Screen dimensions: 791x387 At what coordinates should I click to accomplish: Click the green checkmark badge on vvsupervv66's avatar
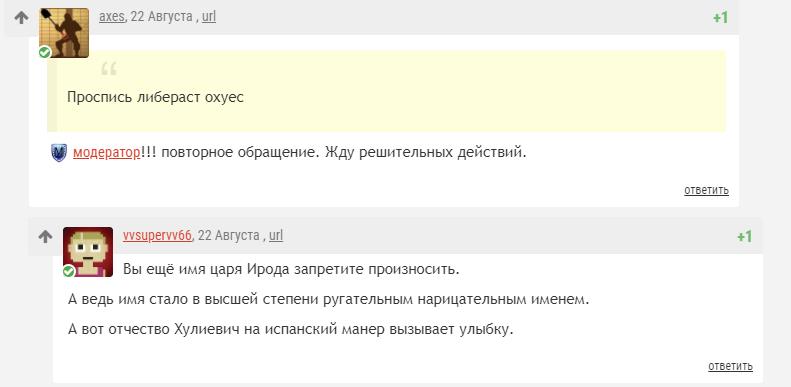pos(69,271)
